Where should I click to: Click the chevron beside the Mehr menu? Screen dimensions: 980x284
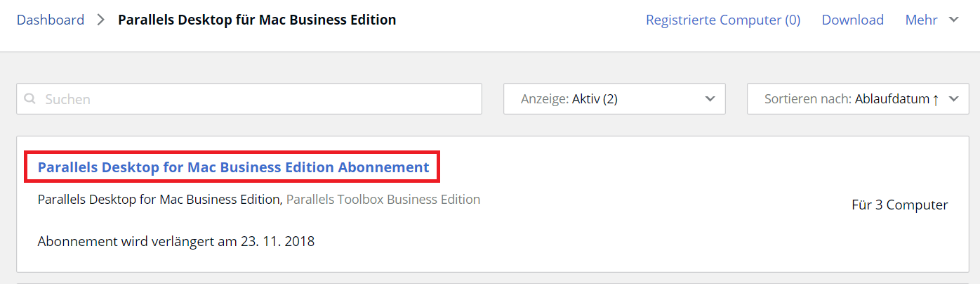click(x=953, y=20)
